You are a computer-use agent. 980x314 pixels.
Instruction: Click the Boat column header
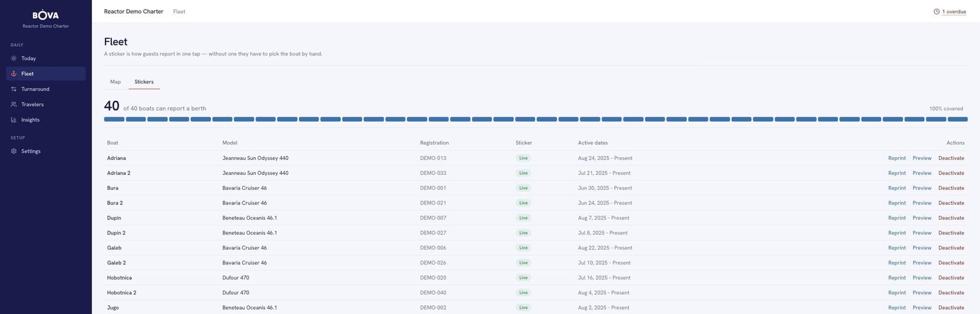pyautogui.click(x=113, y=143)
